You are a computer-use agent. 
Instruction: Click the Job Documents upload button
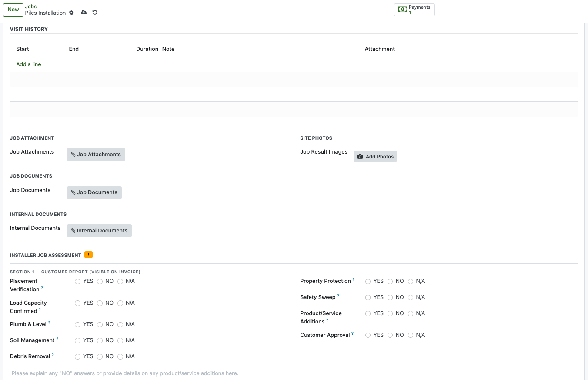(94, 192)
